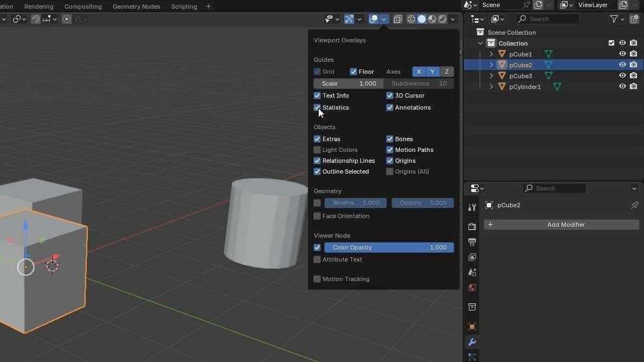Open the Modifiers properties tab
This screenshot has width=644, height=362.
pos(472,342)
